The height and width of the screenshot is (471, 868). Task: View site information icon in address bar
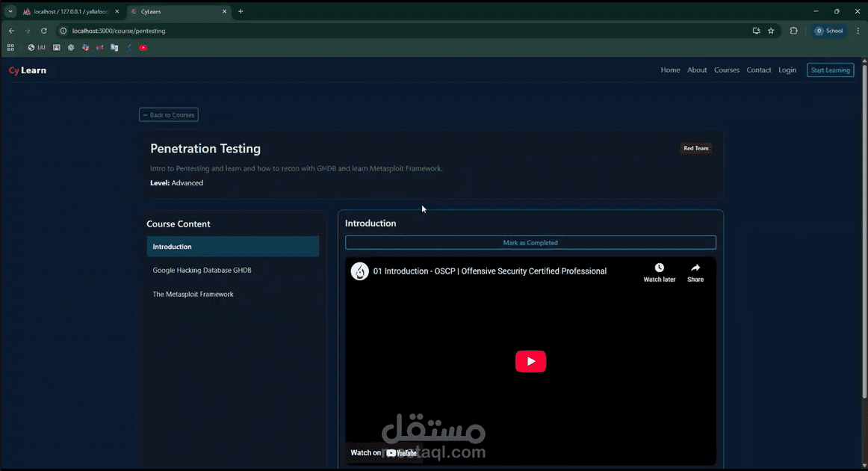63,31
